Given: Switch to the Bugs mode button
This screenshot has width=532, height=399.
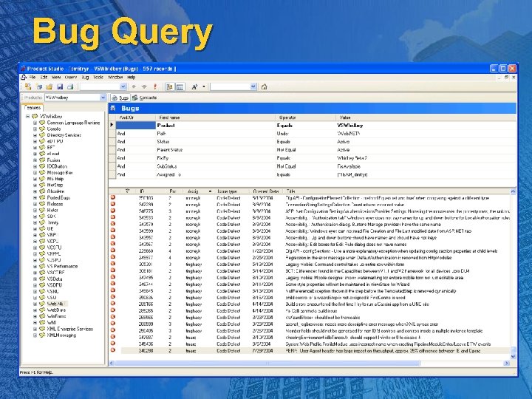Looking at the screenshot, I should point(120,98).
